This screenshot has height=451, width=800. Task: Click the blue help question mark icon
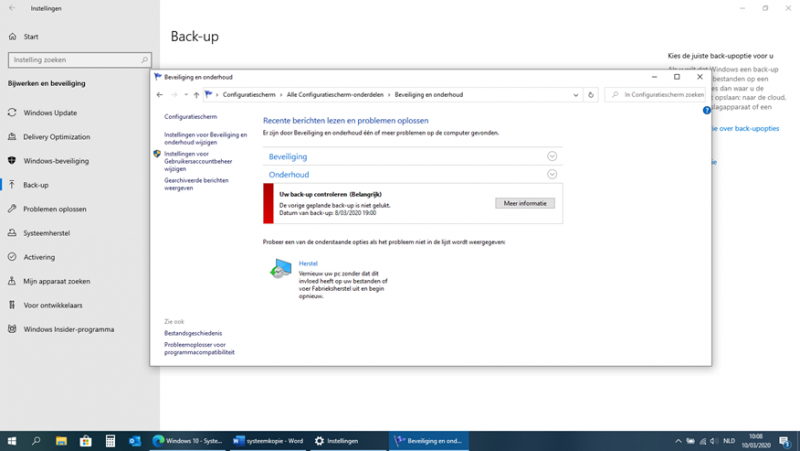click(707, 110)
